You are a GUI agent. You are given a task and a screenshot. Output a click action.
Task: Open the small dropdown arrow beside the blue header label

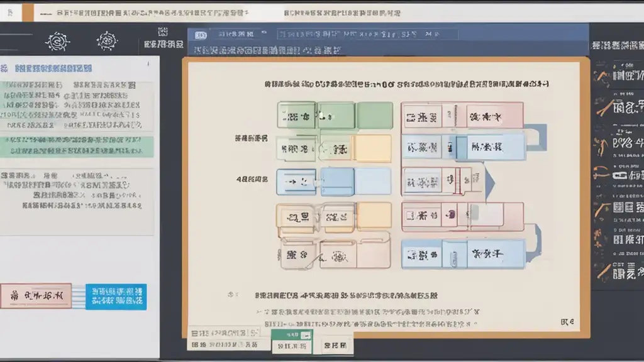pyautogui.click(x=264, y=32)
